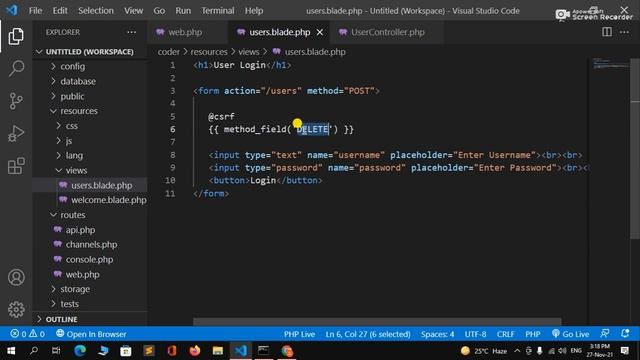Open editor more actions ellipsis
This screenshot has height=360, width=640.
pyautogui.click(x=624, y=32)
